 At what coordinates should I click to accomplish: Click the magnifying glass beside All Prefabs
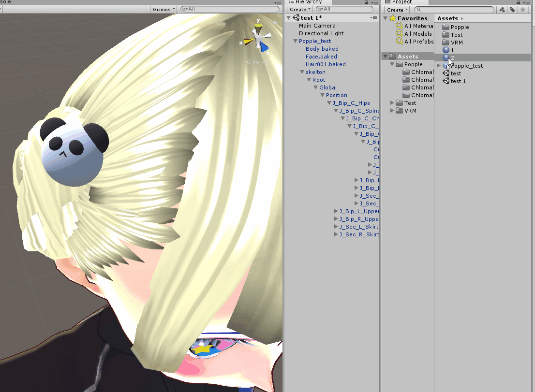pyautogui.click(x=399, y=42)
